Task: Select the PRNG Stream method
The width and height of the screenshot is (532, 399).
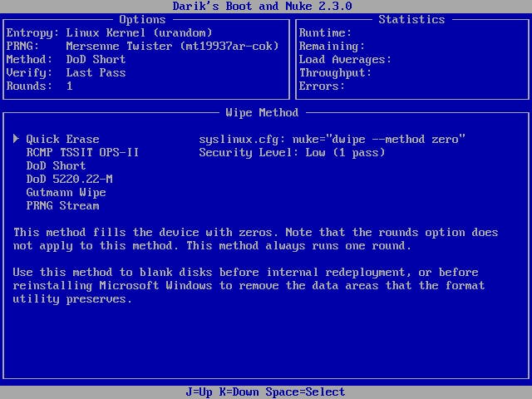Action: (63, 205)
